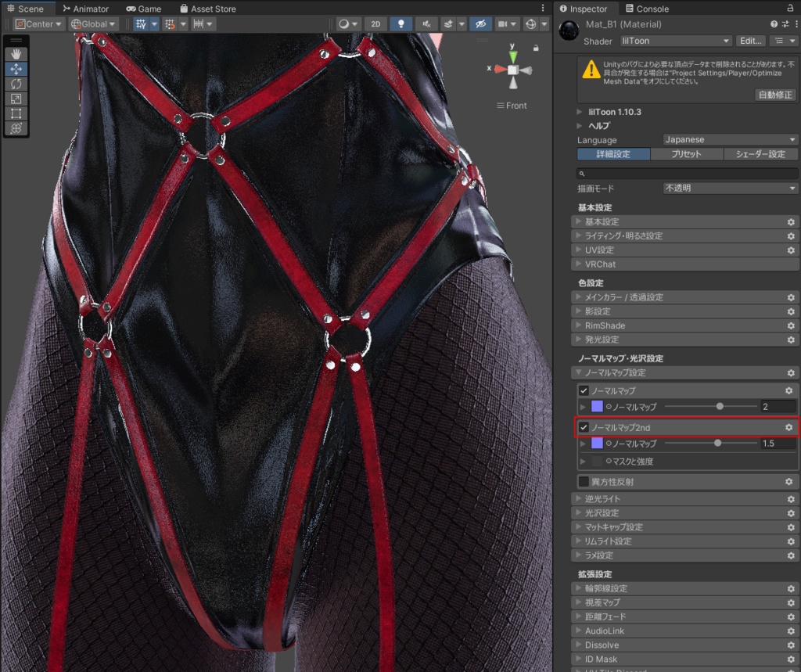Click the first ノーマルマップ strength slider
Image resolution: width=801 pixels, height=672 pixels.
click(x=710, y=406)
